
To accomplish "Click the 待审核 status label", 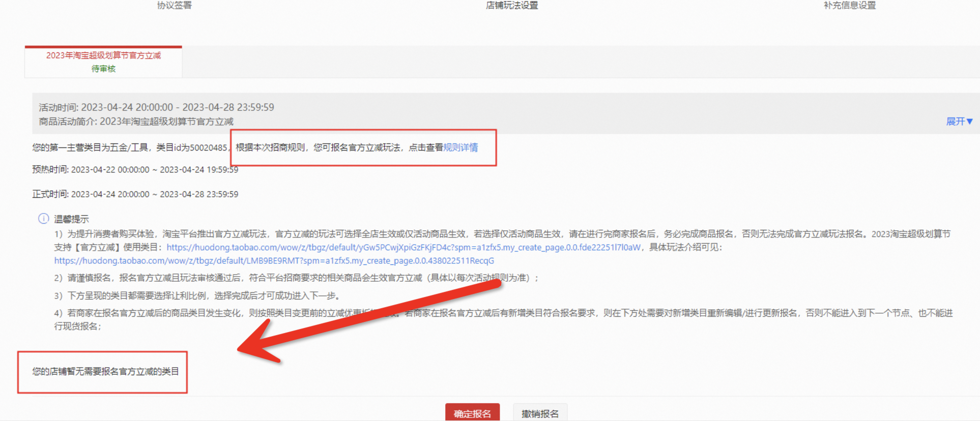I will (103, 69).
